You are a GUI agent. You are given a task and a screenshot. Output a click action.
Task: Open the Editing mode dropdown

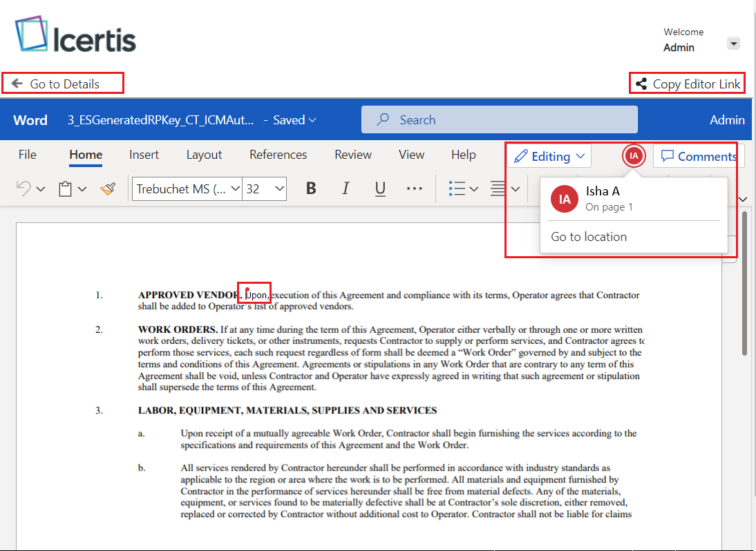pyautogui.click(x=550, y=156)
